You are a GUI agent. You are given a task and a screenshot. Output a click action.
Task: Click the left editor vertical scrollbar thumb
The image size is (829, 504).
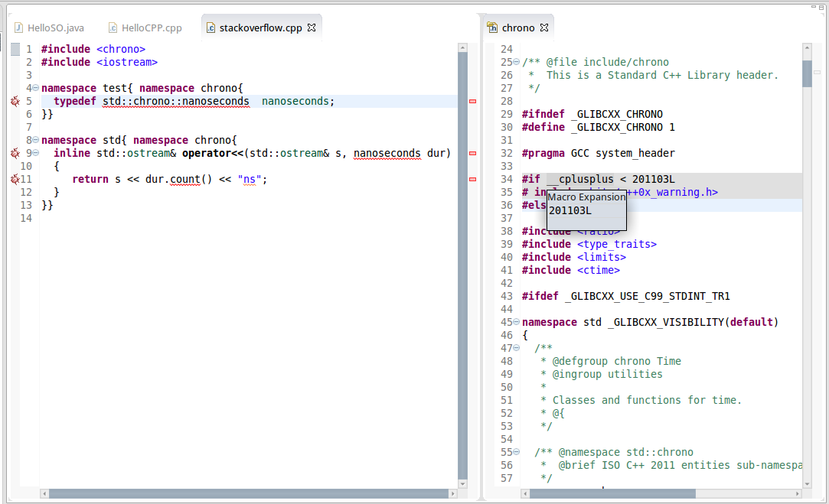coord(462,265)
